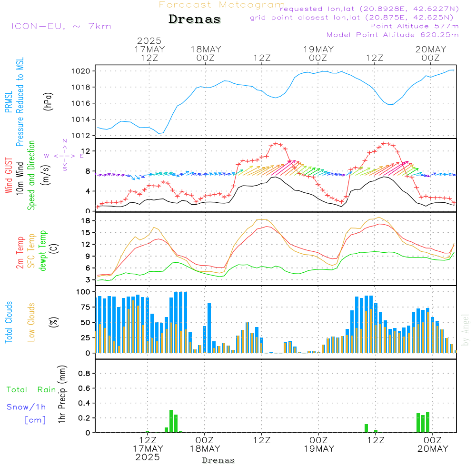Click the requested lon,lat coordinates text
476x476 pixels.
coord(369,9)
